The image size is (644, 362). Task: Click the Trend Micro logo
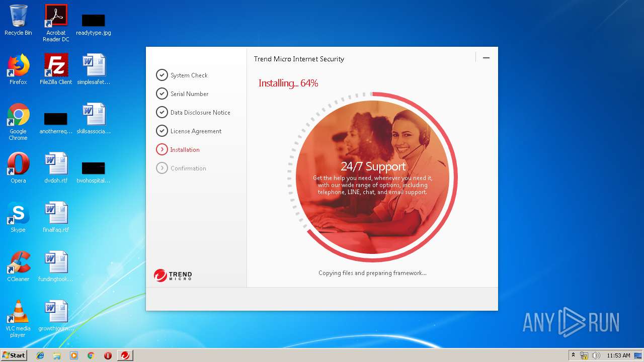click(x=173, y=276)
